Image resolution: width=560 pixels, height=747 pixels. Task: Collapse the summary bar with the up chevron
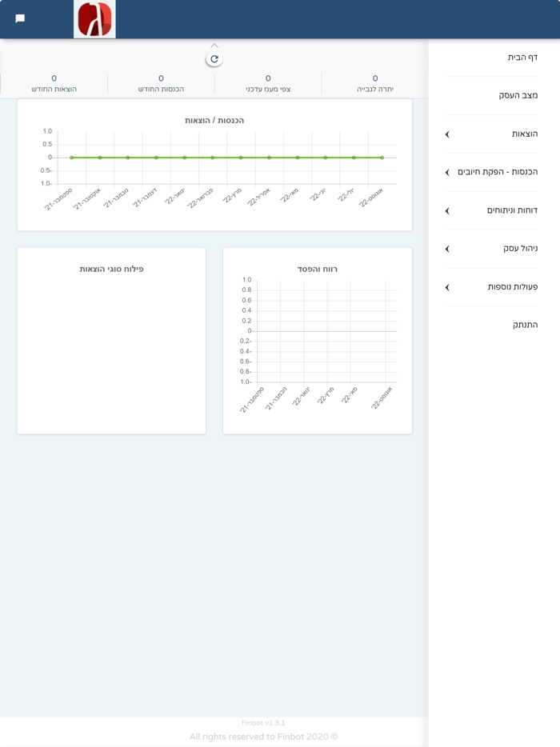(214, 46)
